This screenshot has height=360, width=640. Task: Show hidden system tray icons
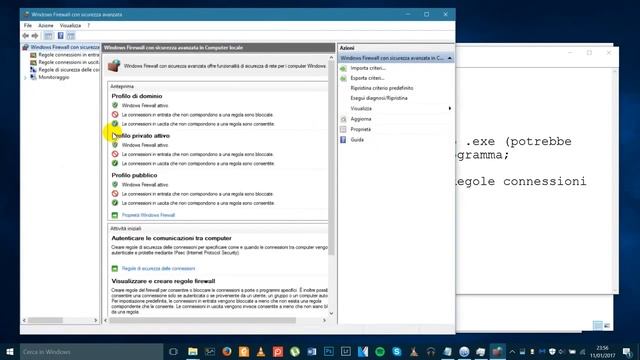(512, 351)
